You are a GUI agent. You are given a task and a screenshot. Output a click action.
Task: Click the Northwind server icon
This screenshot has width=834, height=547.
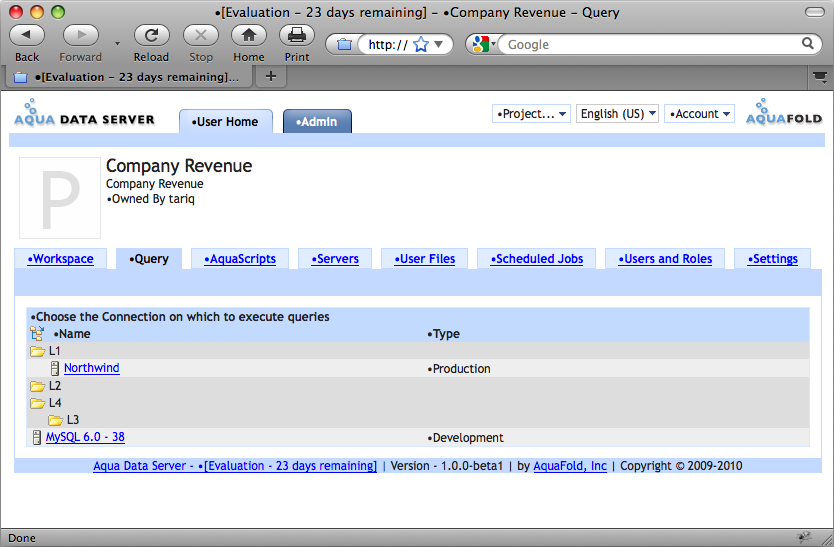click(x=55, y=368)
